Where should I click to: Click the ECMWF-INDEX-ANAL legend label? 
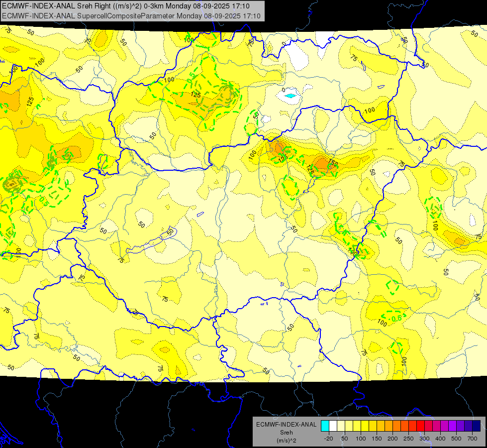click(286, 425)
